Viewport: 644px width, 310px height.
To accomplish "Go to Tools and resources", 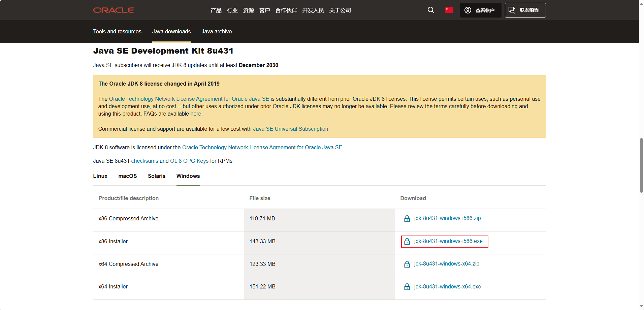I will pos(117,32).
